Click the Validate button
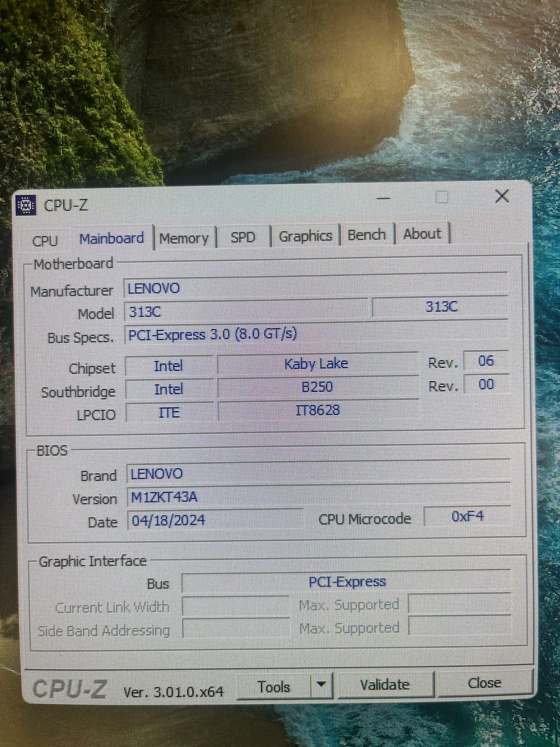 tap(385, 685)
